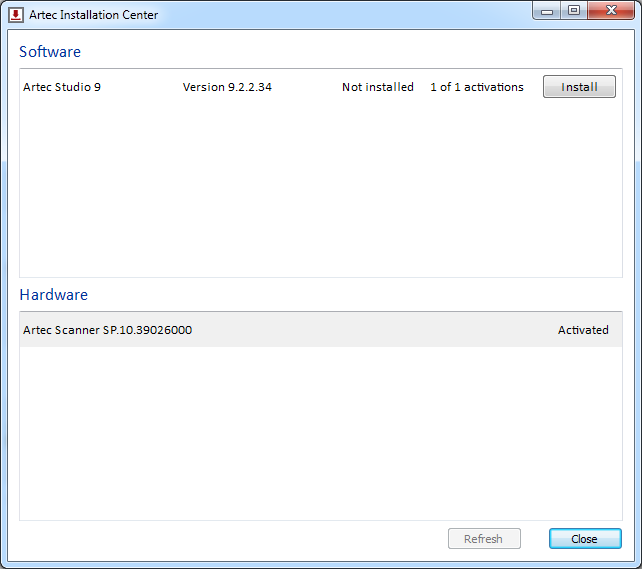Minimize the Artec Installation Center window
The image size is (642, 569).
pos(547,11)
